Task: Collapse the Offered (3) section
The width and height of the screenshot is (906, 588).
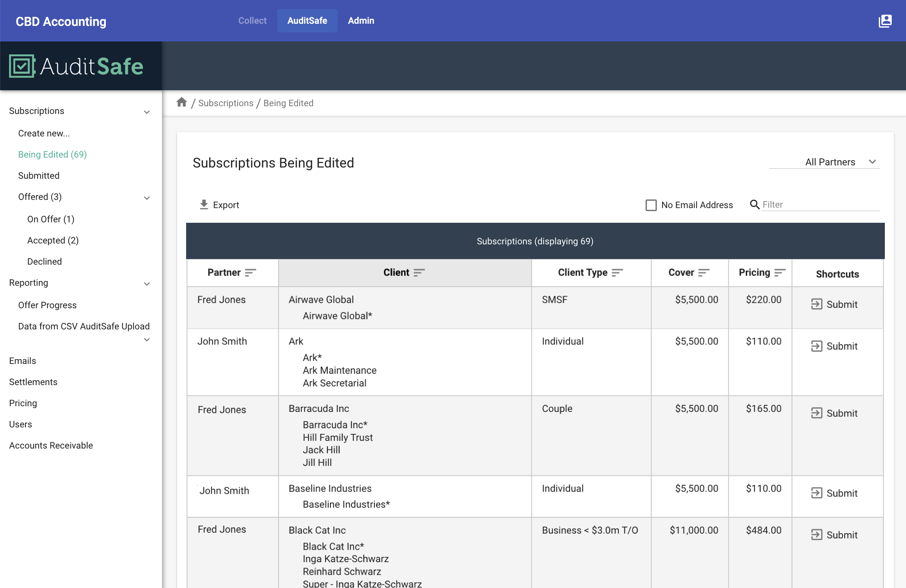Action: (146, 197)
